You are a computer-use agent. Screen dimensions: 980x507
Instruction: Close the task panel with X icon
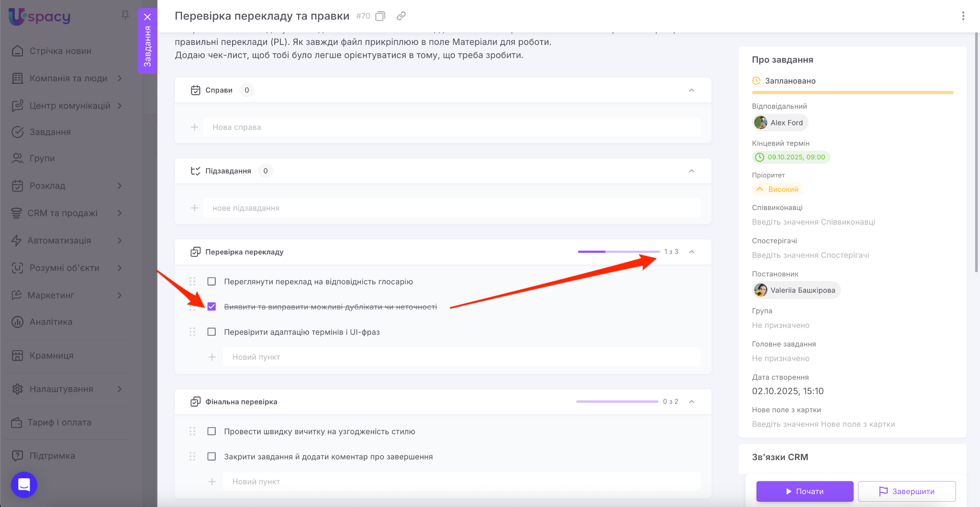pos(147,17)
